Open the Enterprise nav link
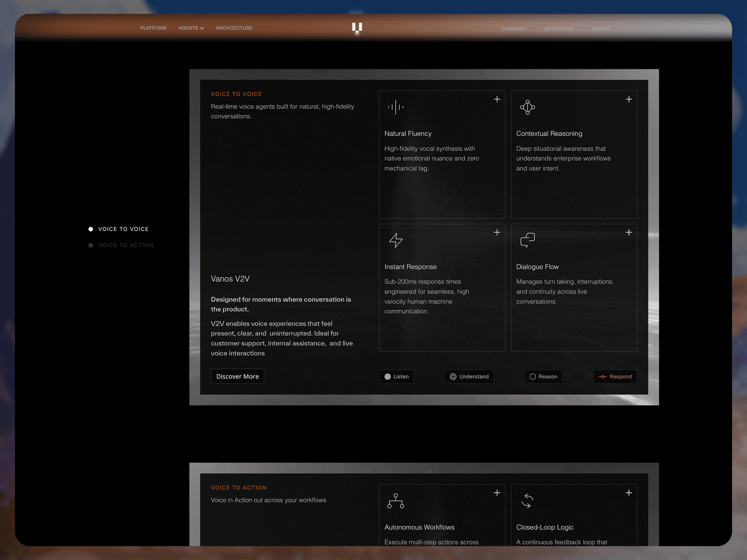The height and width of the screenshot is (560, 747). [559, 29]
